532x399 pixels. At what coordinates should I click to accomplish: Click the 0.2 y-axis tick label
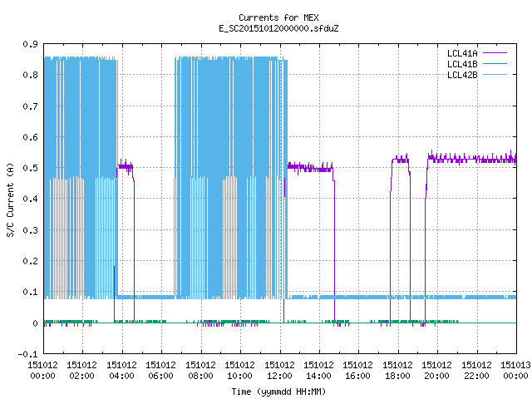[x=30, y=261]
